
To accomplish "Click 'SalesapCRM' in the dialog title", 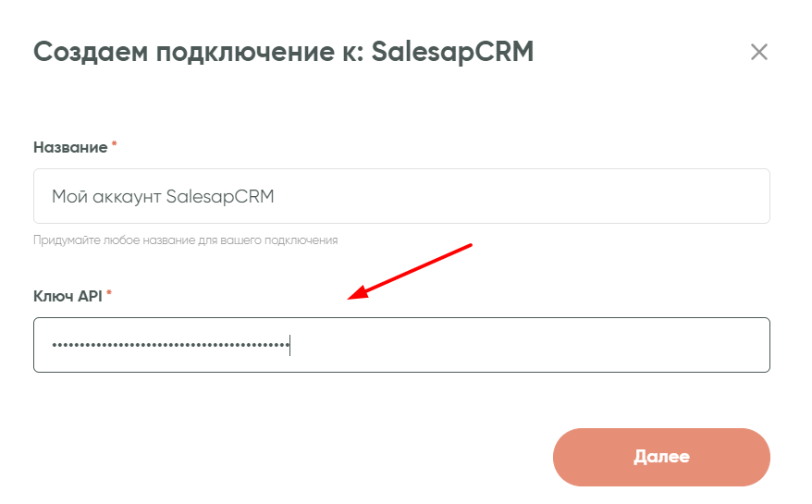I will pos(452,52).
